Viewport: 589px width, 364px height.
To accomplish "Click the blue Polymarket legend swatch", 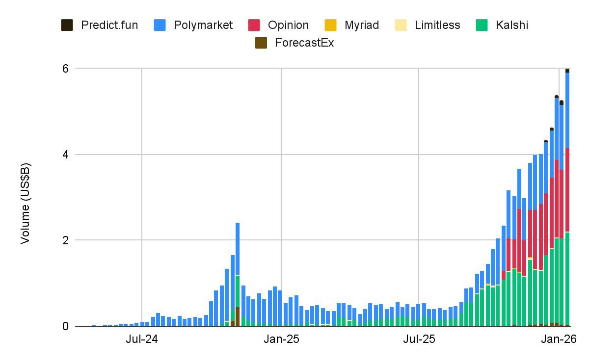I will [160, 25].
